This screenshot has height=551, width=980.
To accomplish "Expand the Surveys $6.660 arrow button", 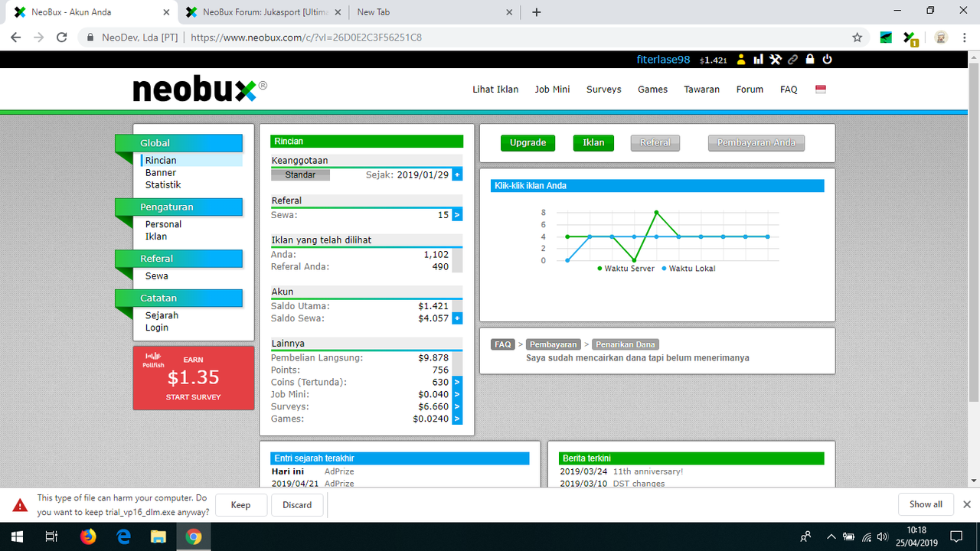I will tap(457, 406).
